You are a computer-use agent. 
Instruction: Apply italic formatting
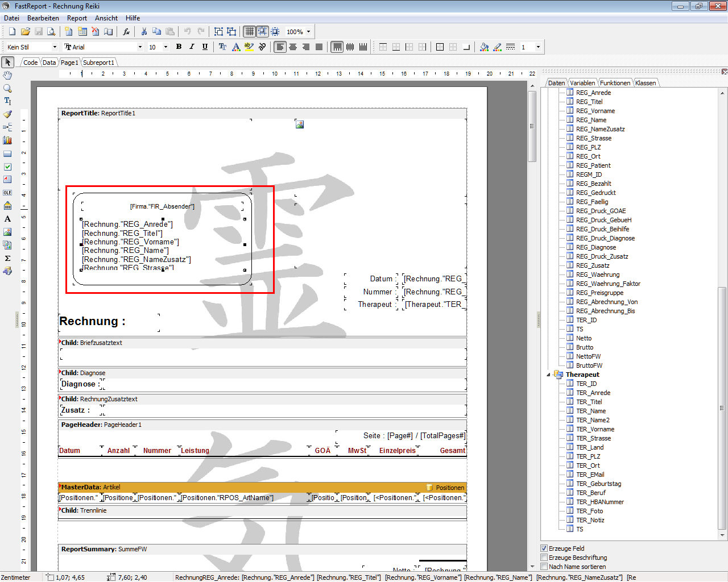click(192, 47)
